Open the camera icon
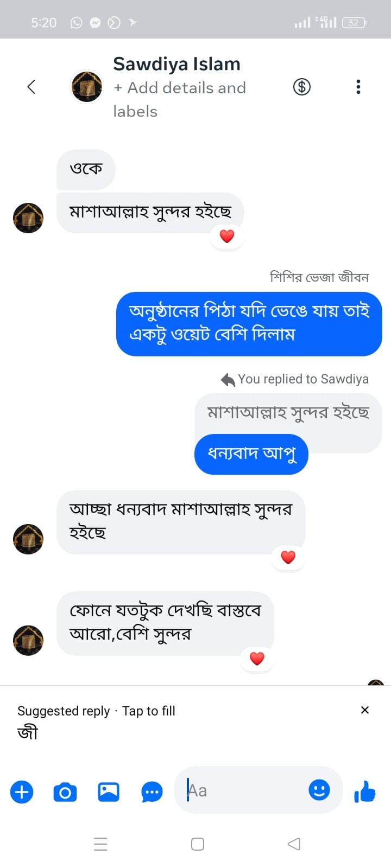The height and width of the screenshot is (868, 391). [65, 792]
